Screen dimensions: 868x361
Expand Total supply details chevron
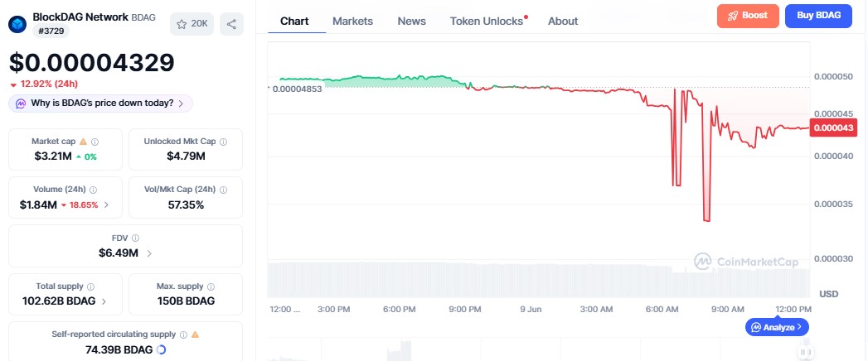pos(104,301)
